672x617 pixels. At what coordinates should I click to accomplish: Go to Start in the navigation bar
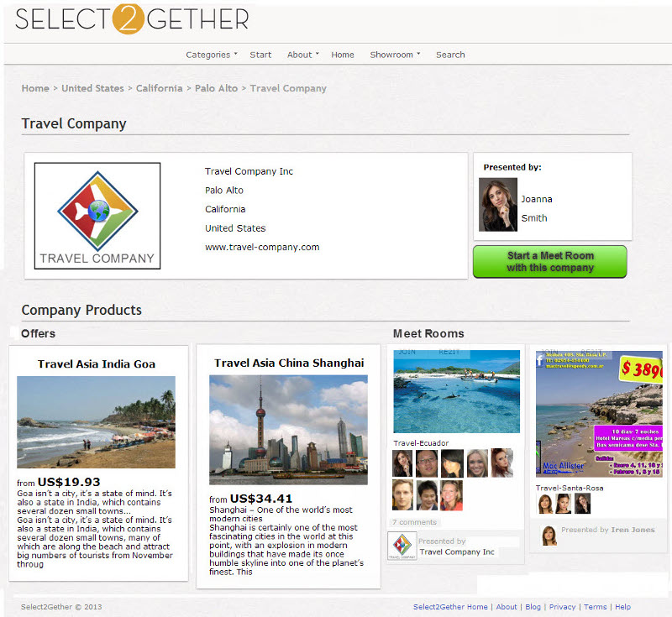tap(260, 55)
